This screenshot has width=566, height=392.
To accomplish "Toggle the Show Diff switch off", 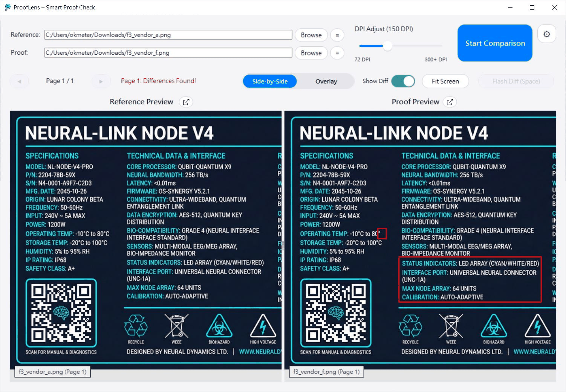I will tap(403, 81).
